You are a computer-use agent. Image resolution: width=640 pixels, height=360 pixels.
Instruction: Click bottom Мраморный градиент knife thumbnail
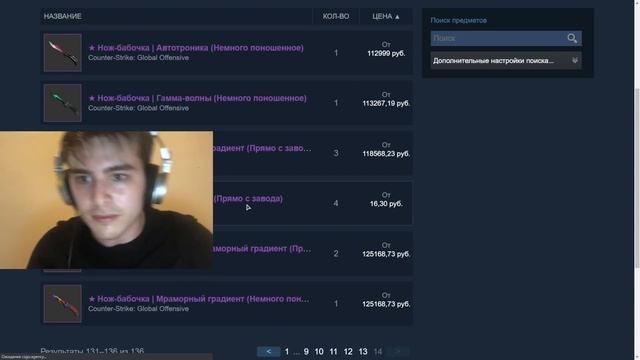pos(62,304)
